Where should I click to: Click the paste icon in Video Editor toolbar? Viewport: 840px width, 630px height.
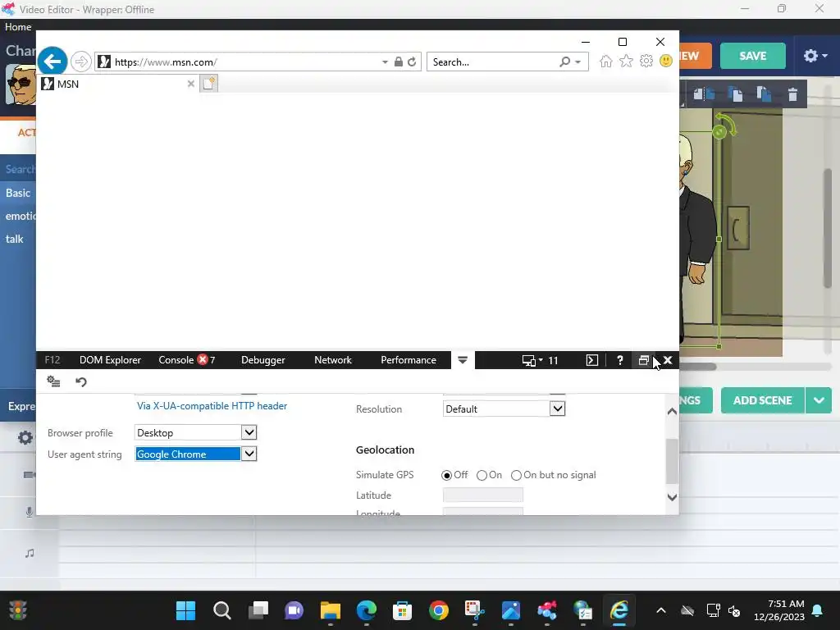coord(764,94)
